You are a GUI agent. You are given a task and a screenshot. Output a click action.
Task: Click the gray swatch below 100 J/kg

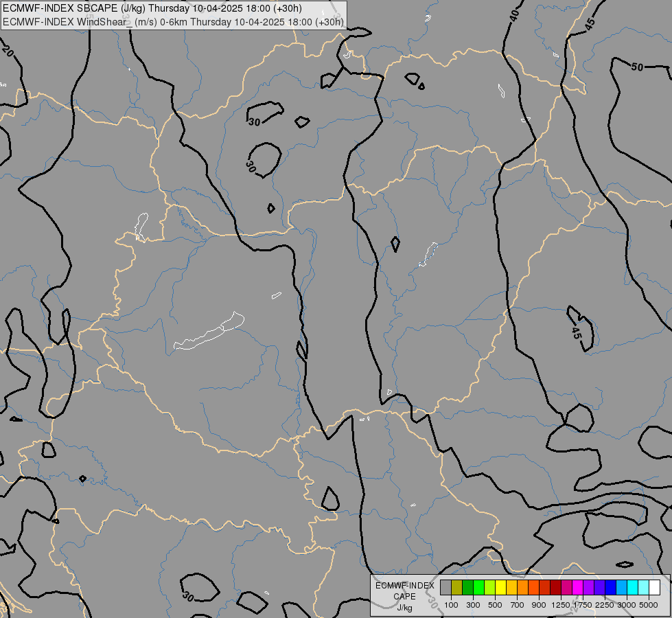[445, 587]
